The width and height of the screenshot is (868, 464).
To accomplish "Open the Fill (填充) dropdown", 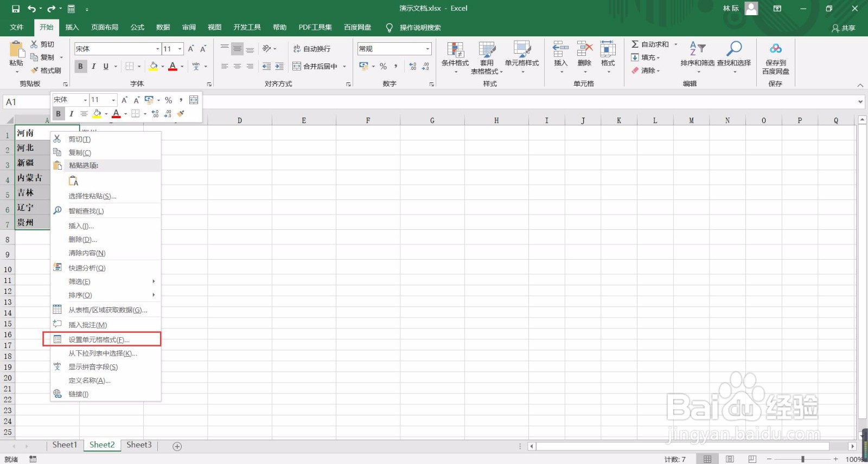I will [646, 57].
